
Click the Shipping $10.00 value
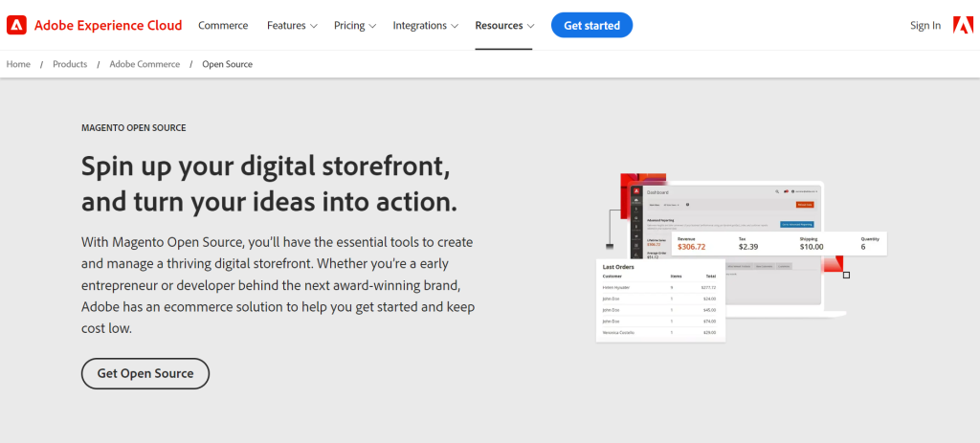click(812, 247)
